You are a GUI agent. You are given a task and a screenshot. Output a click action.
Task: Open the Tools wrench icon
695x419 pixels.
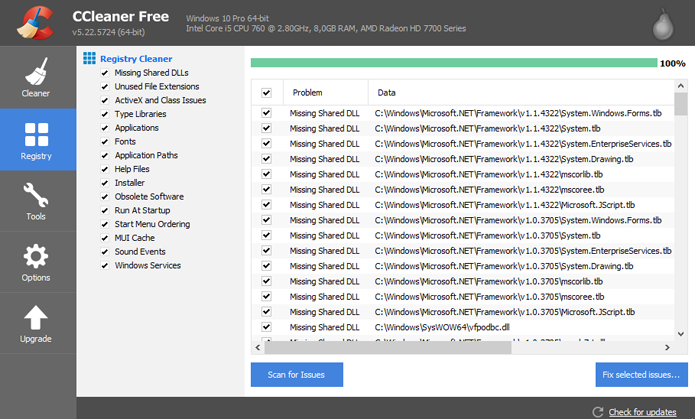pos(36,195)
